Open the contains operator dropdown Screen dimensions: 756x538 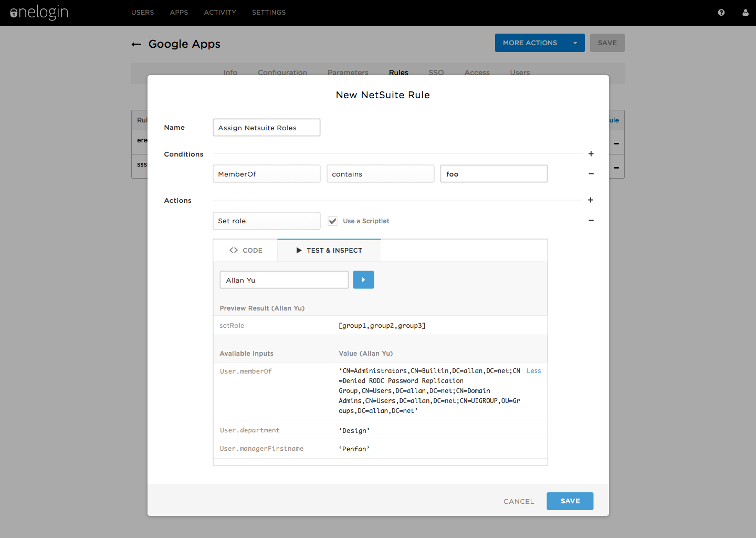tap(381, 174)
